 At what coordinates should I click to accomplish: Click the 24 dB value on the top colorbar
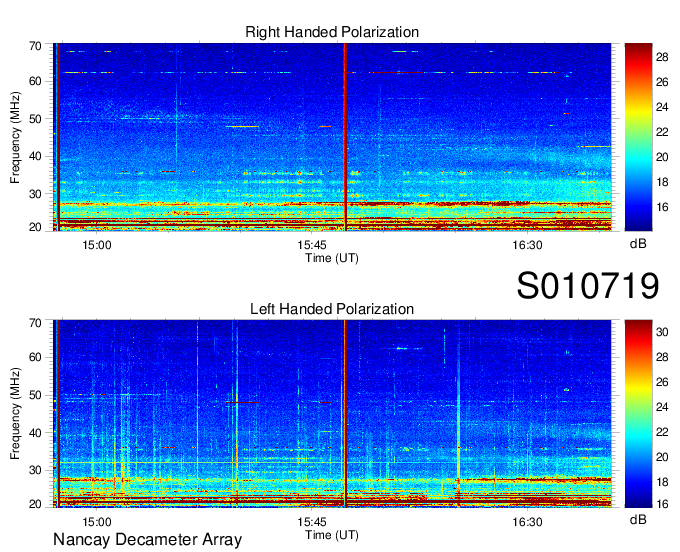[x=662, y=107]
